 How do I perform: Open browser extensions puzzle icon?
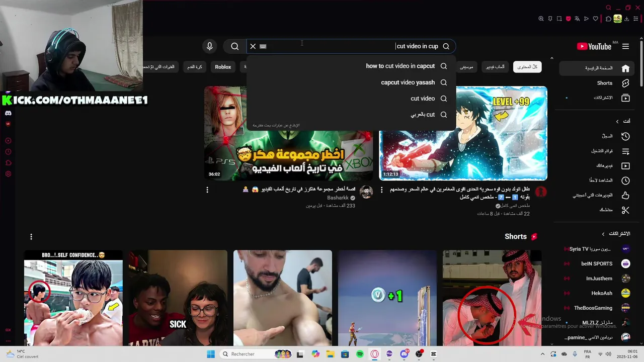(x=608, y=19)
